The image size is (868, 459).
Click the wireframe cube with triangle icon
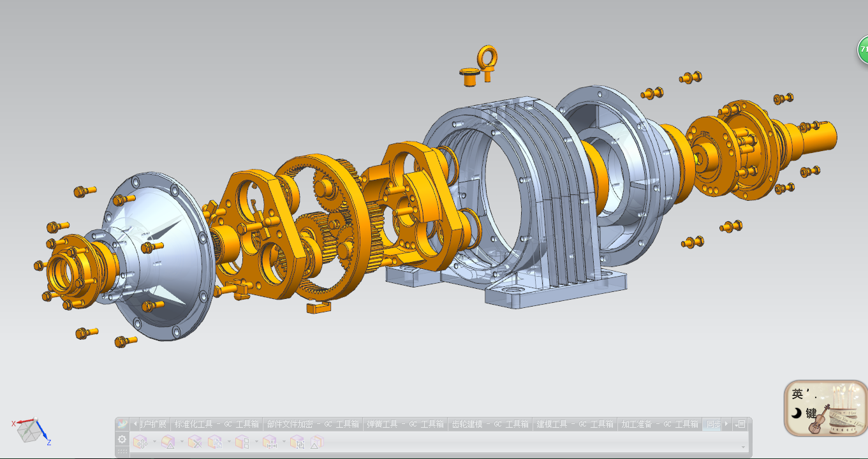[317, 441]
